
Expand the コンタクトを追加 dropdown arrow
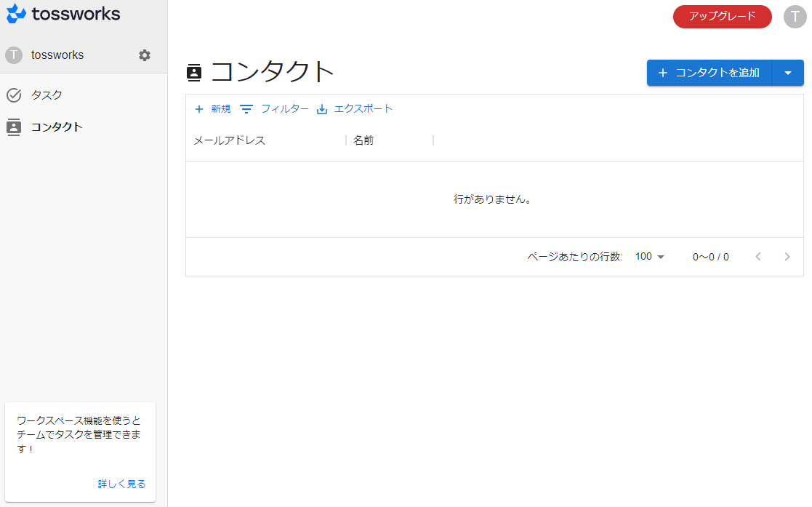(787, 73)
